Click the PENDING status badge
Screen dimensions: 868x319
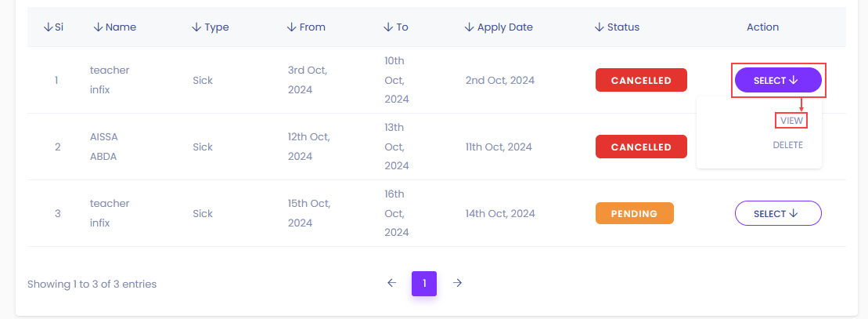tap(635, 214)
